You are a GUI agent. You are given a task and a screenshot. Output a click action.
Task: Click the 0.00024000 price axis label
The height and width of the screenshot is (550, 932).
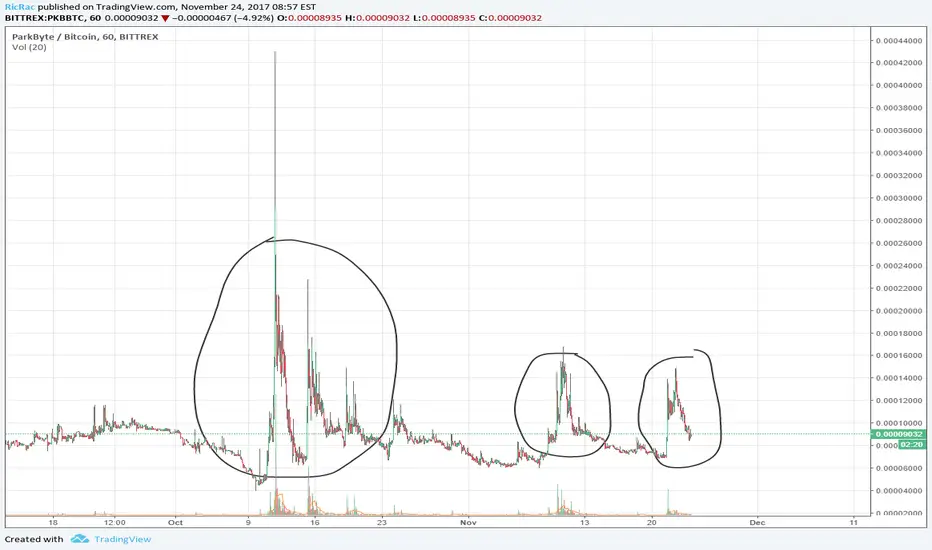pos(899,266)
